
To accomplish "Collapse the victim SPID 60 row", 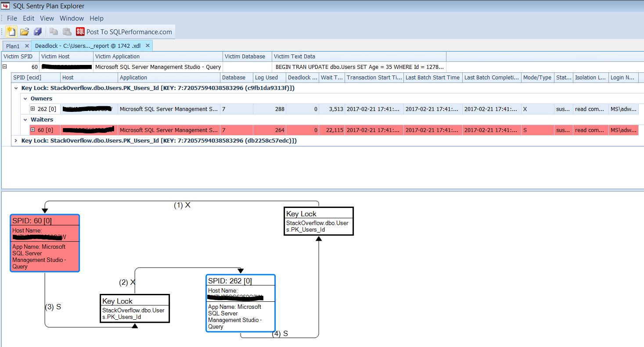I will click(5, 67).
